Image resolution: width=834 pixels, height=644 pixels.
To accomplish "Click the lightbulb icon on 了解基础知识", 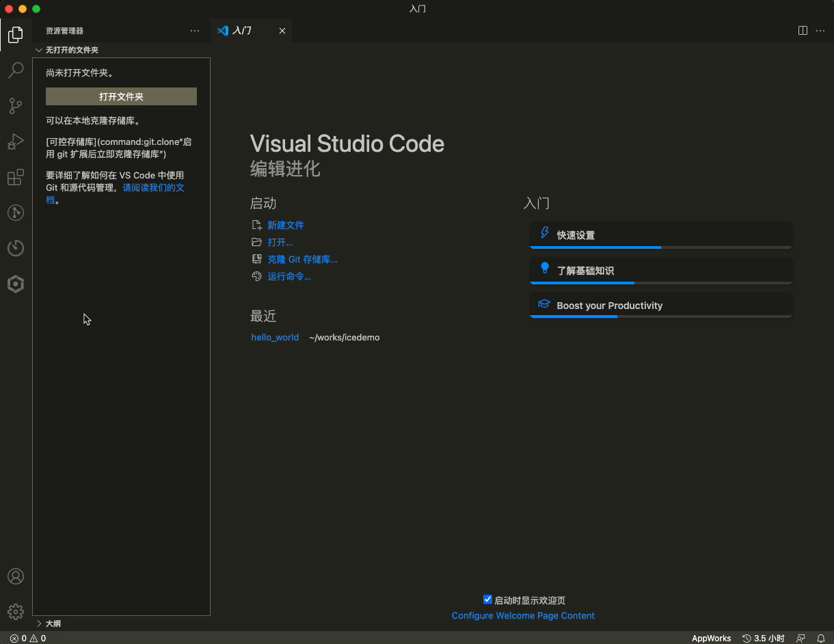I will [x=545, y=268].
